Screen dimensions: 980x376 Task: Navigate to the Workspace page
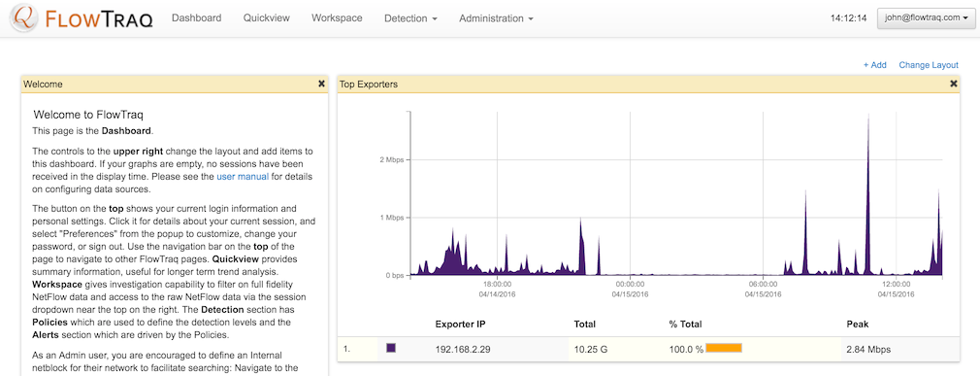pyautogui.click(x=337, y=18)
